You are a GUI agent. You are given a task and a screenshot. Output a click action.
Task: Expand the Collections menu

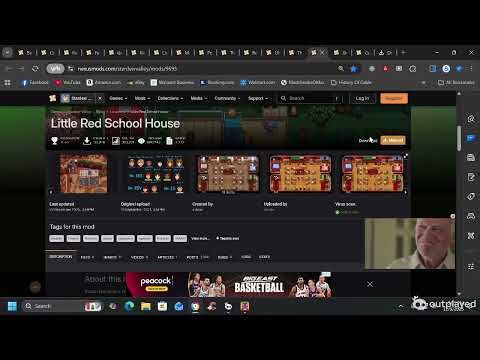(x=170, y=98)
